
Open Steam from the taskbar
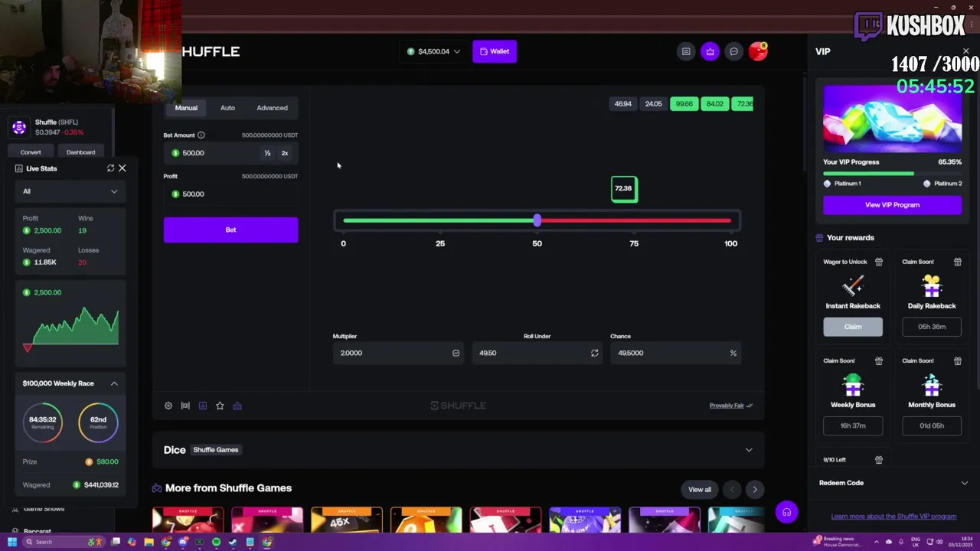pyautogui.click(x=233, y=542)
